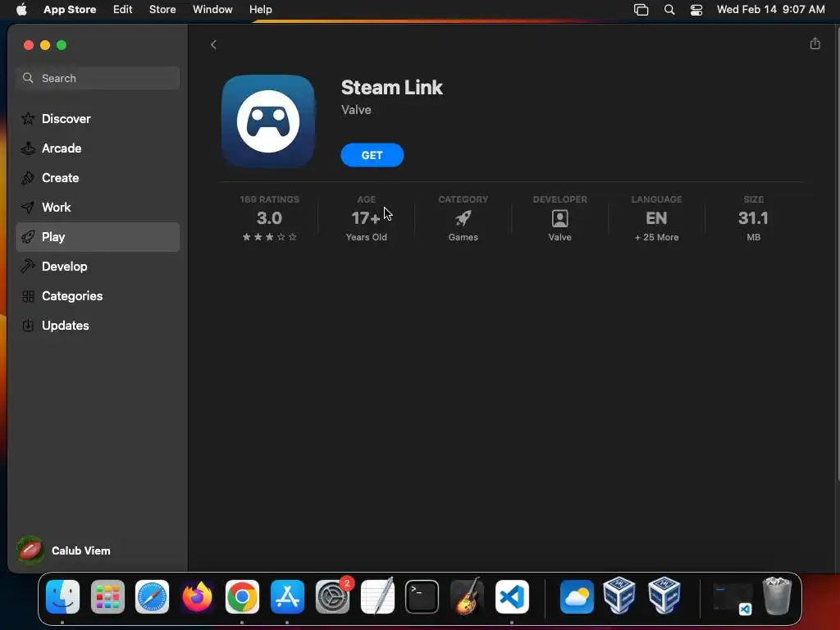Open Visual Studio Code from dock
The image size is (840, 630).
pos(512,596)
